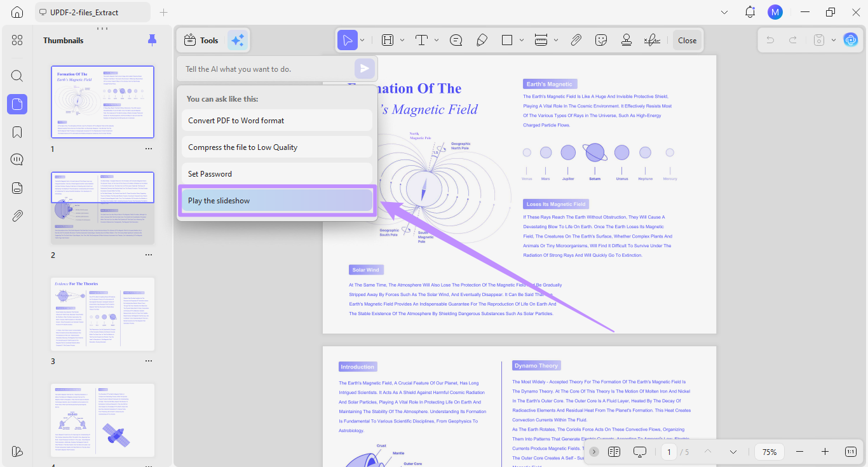Viewport: 868px width, 467px height.
Task: Open the notifications bell
Action: point(750,12)
